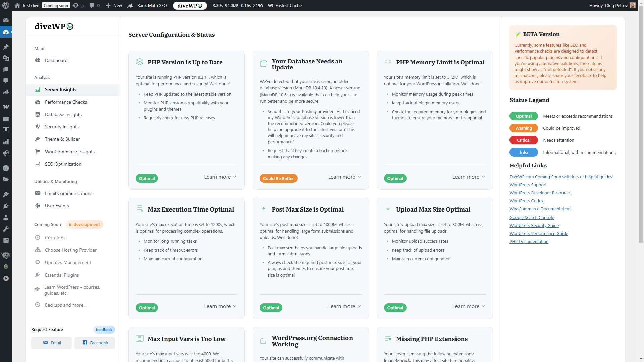The image size is (644, 362).
Task: Click the Coming soon badge in admin bar
Action: [56, 5]
